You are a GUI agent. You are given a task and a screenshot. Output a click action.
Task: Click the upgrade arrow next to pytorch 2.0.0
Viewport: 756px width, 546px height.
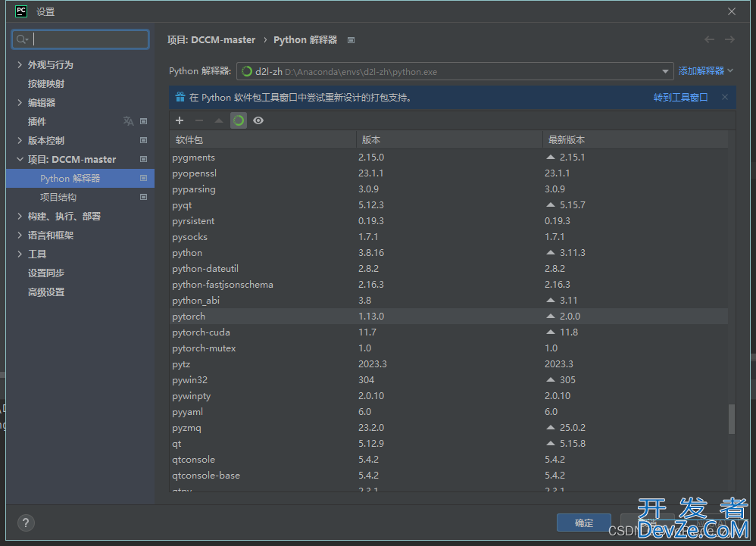click(x=551, y=316)
